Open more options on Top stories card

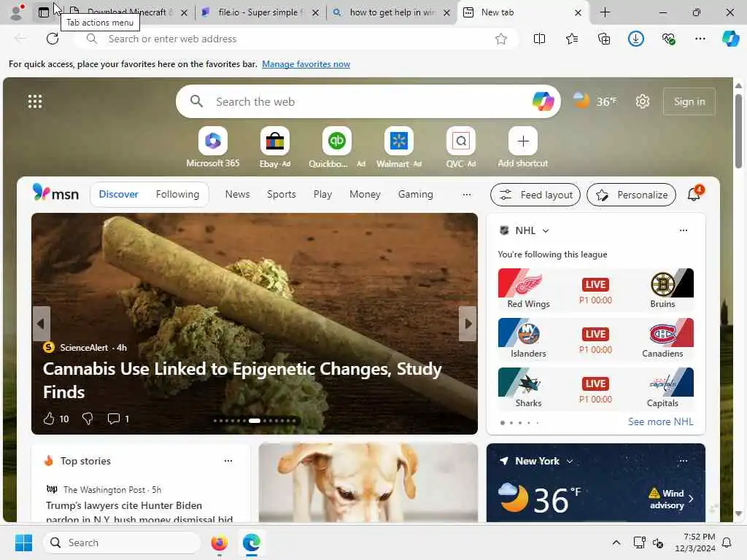[x=228, y=461]
